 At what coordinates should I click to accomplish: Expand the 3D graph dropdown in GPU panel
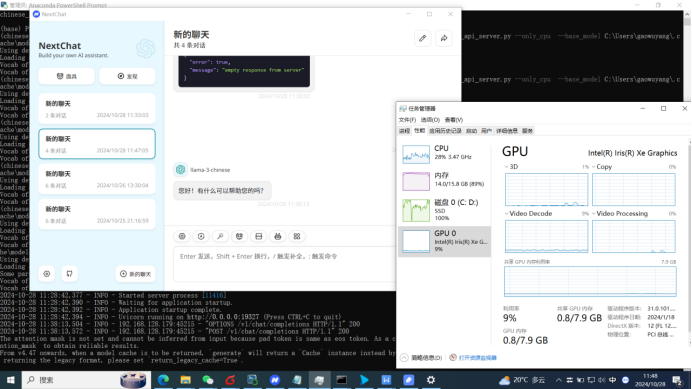506,167
